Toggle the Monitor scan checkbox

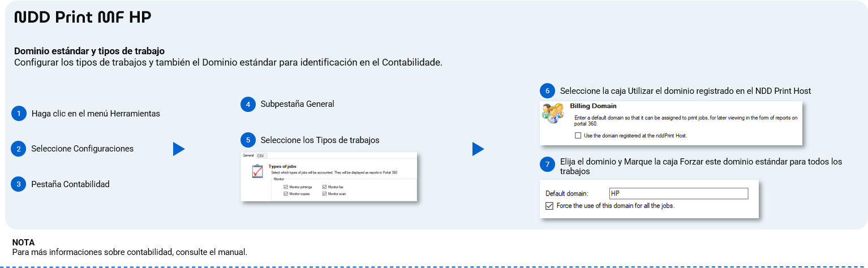[x=325, y=193]
